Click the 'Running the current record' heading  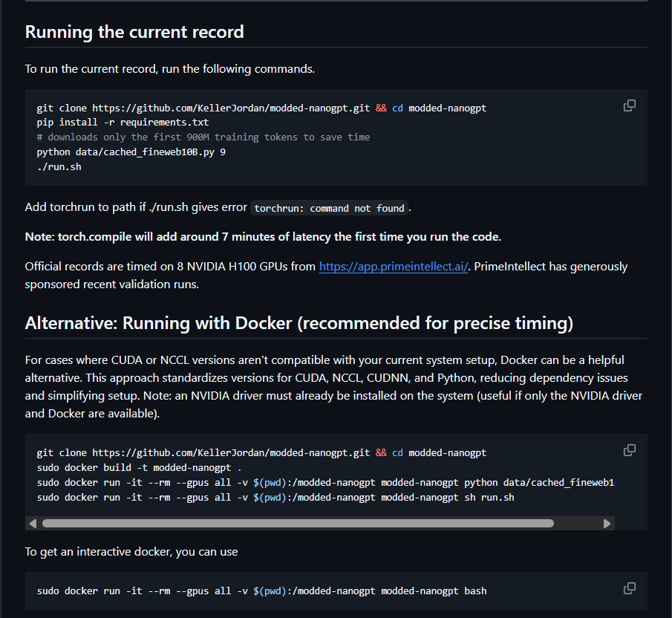click(134, 32)
